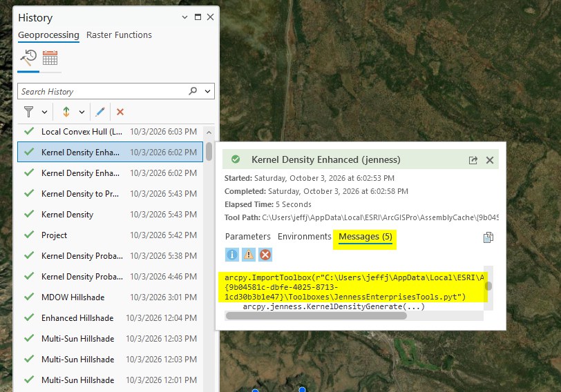This screenshot has width=561, height=392.
Task: Click the green completed status icon in popup
Action: pyautogui.click(x=236, y=159)
